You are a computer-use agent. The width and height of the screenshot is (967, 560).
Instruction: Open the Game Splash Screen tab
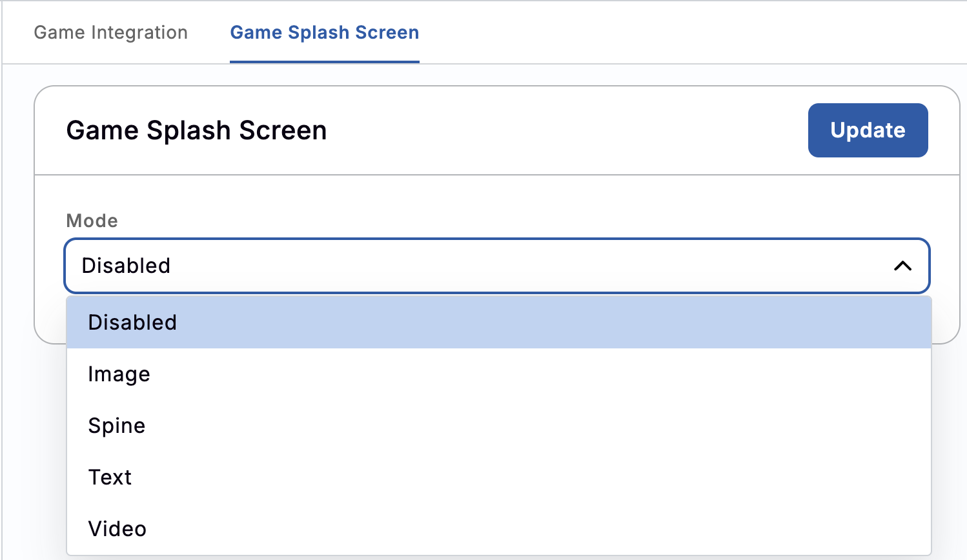coord(324,32)
